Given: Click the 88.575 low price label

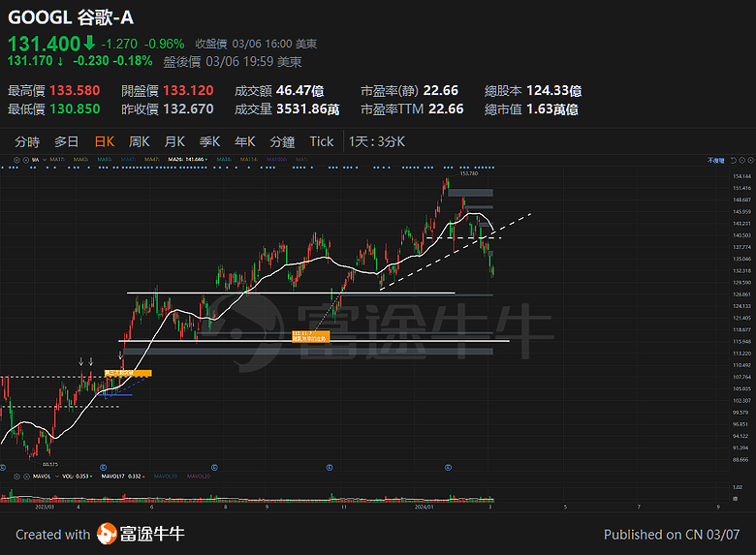Looking at the screenshot, I should 50,464.
